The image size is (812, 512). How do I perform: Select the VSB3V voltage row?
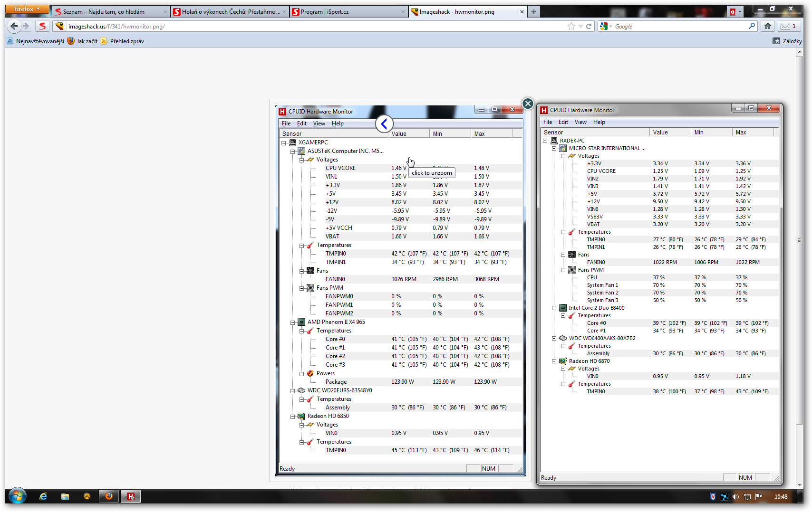(x=660, y=217)
